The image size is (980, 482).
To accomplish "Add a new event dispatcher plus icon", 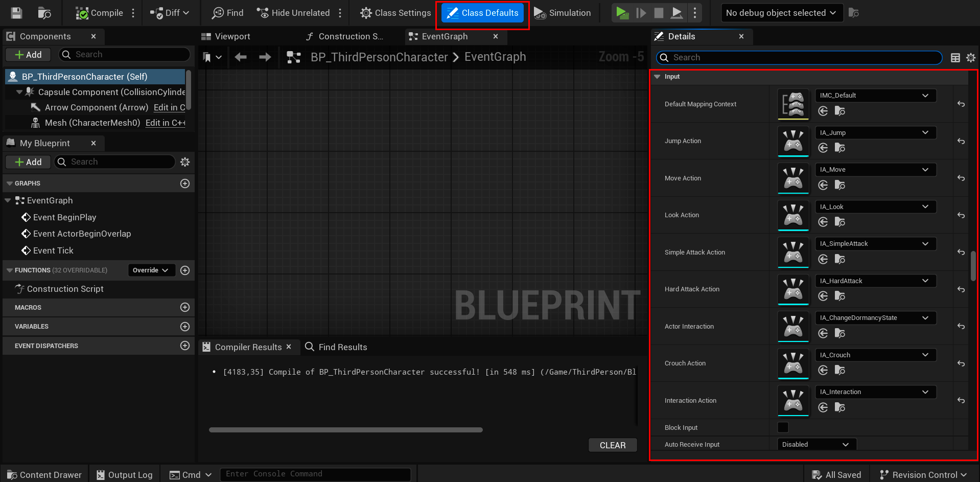I will click(185, 346).
